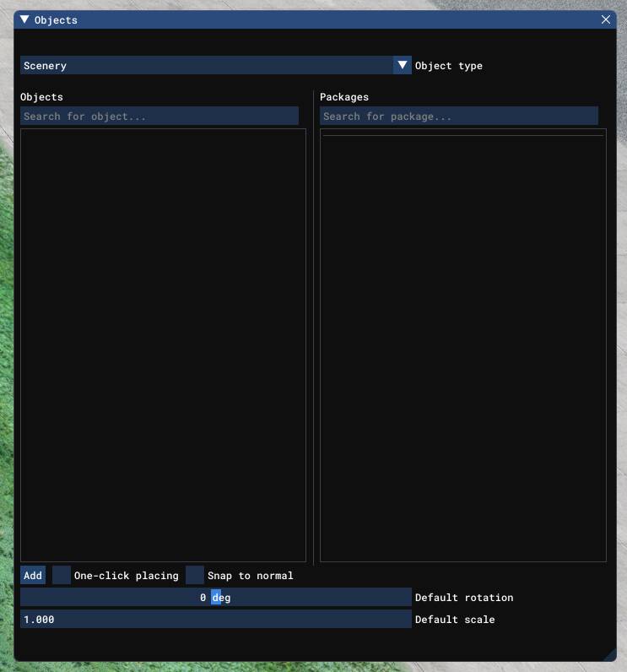Viewport: 627px width, 672px height.
Task: Click the Snap to normal label
Action: click(x=251, y=576)
